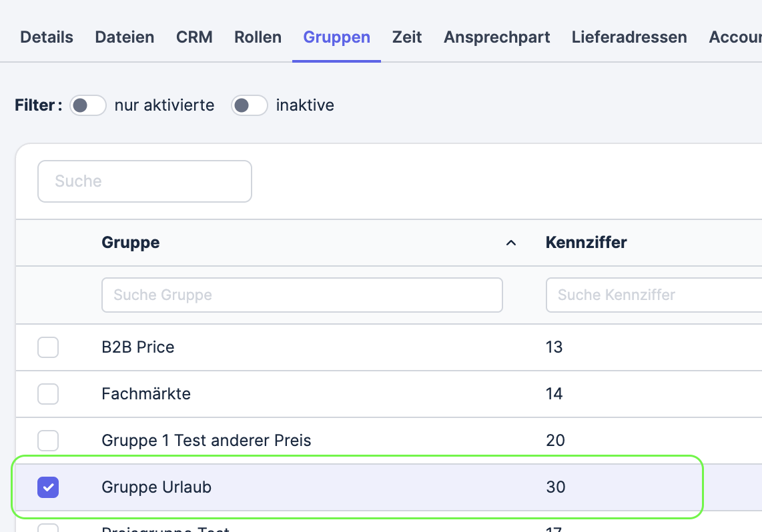This screenshot has width=762, height=532.
Task: Open the Ansprechpart tab
Action: tap(496, 37)
